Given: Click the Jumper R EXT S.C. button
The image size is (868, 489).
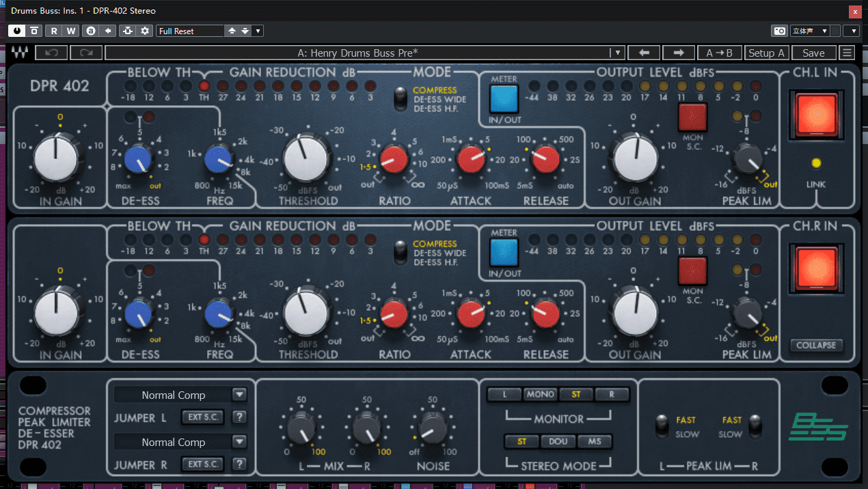Looking at the screenshot, I should tap(204, 464).
